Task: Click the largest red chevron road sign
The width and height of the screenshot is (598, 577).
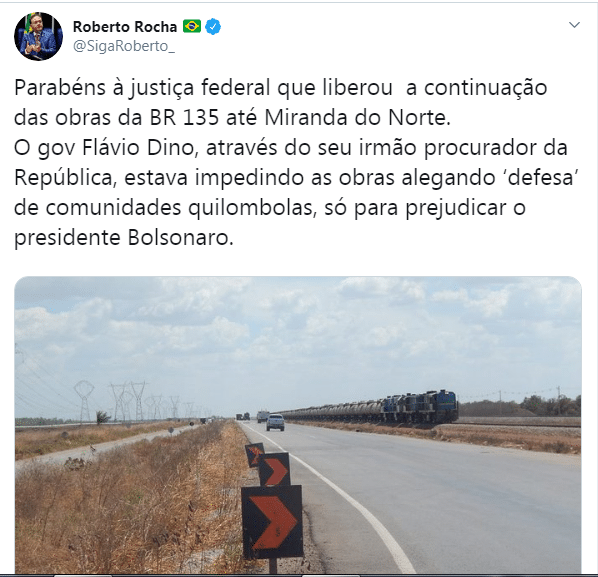Action: [x=272, y=522]
